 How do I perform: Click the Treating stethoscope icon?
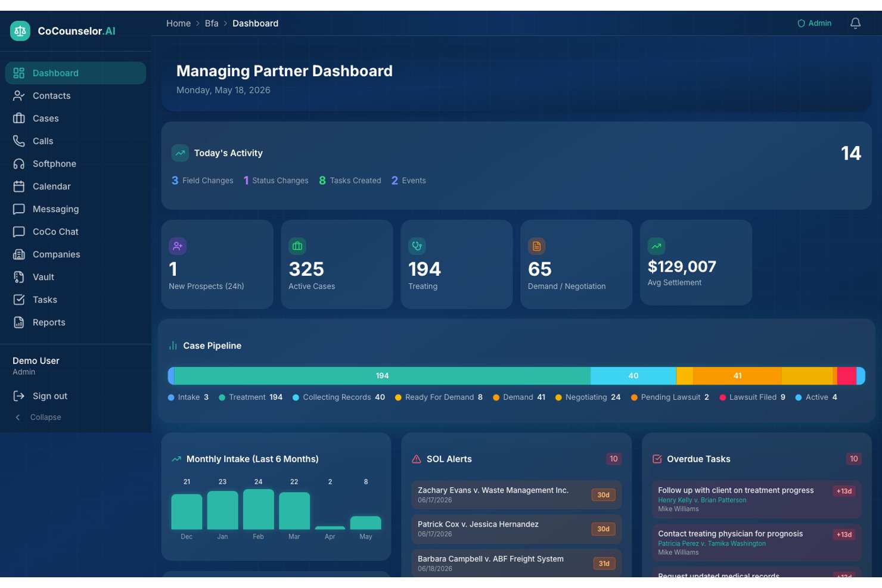417,246
